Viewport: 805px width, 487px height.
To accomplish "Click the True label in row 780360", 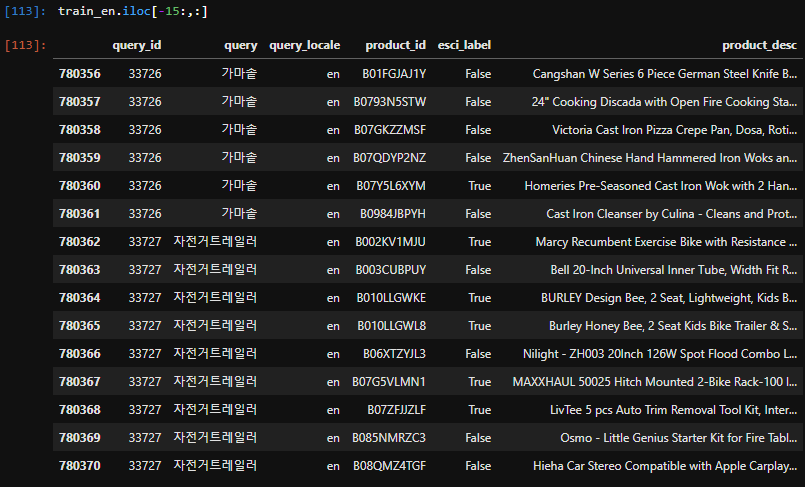I will 480,186.
